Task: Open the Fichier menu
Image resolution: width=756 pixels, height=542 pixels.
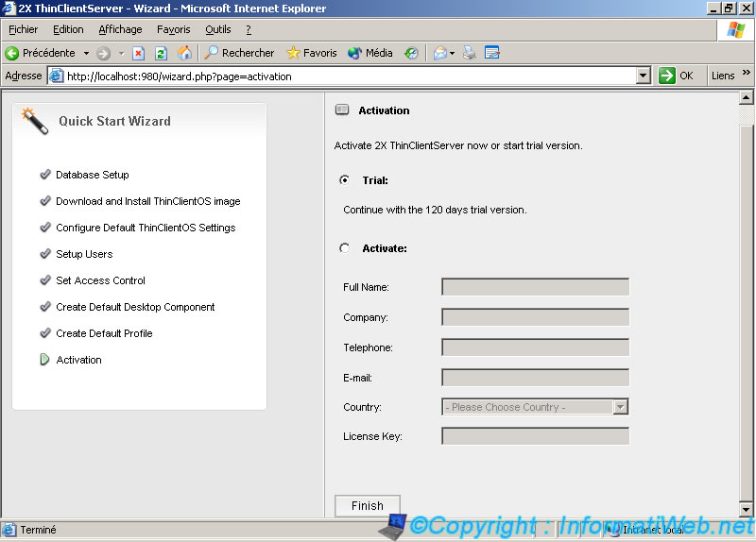Action: [x=23, y=30]
